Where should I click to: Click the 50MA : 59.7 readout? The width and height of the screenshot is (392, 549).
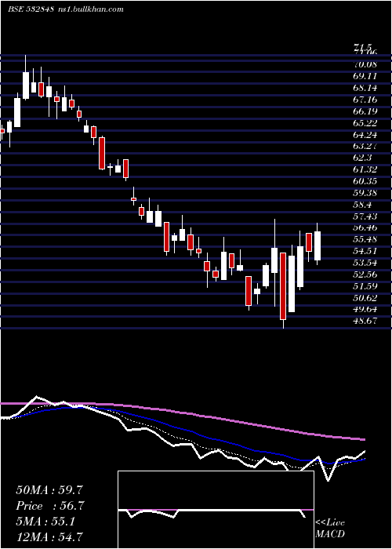(x=49, y=490)
